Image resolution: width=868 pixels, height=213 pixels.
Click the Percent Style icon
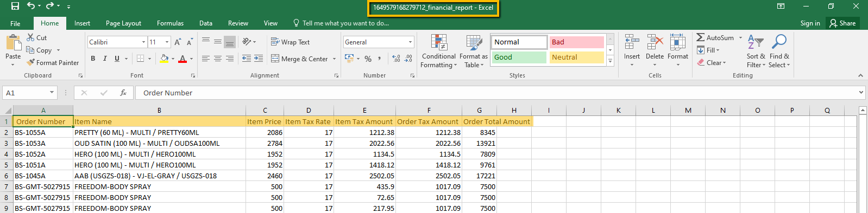[x=368, y=59]
